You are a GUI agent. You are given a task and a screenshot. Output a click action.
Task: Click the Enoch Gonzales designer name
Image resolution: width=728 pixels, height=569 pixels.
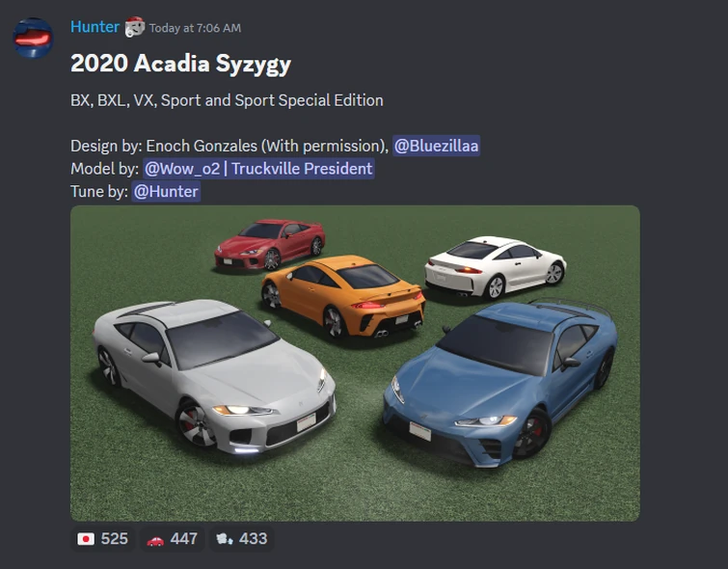[202, 146]
